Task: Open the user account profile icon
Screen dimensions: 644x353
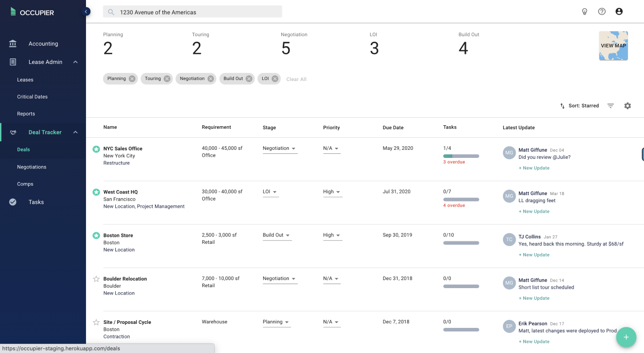Action: click(619, 12)
